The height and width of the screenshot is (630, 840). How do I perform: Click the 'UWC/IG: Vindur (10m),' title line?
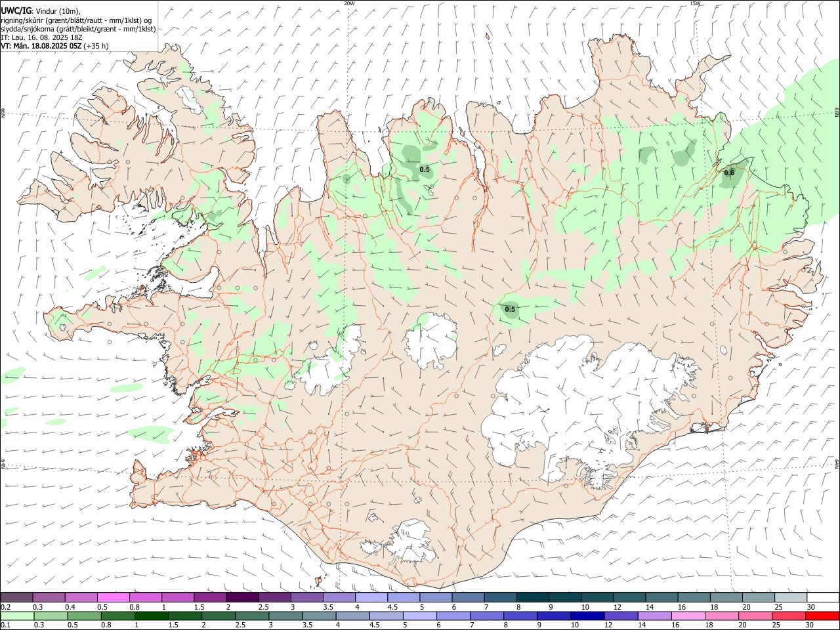coord(41,10)
